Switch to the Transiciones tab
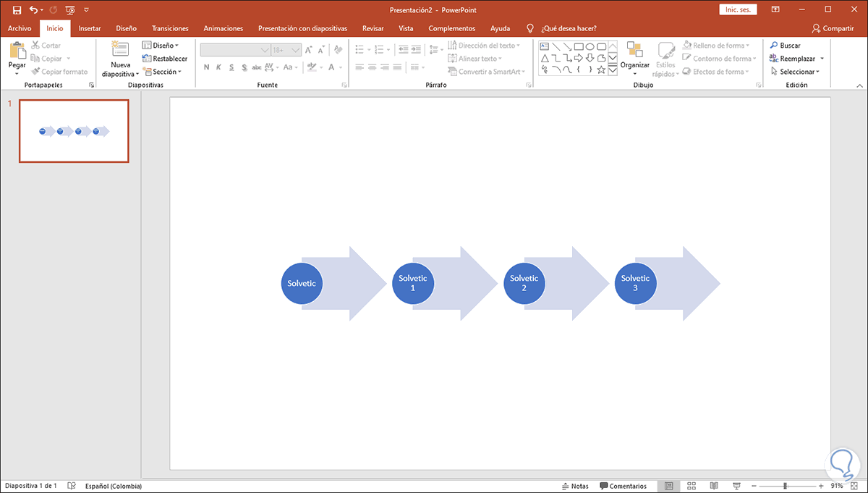 [170, 28]
